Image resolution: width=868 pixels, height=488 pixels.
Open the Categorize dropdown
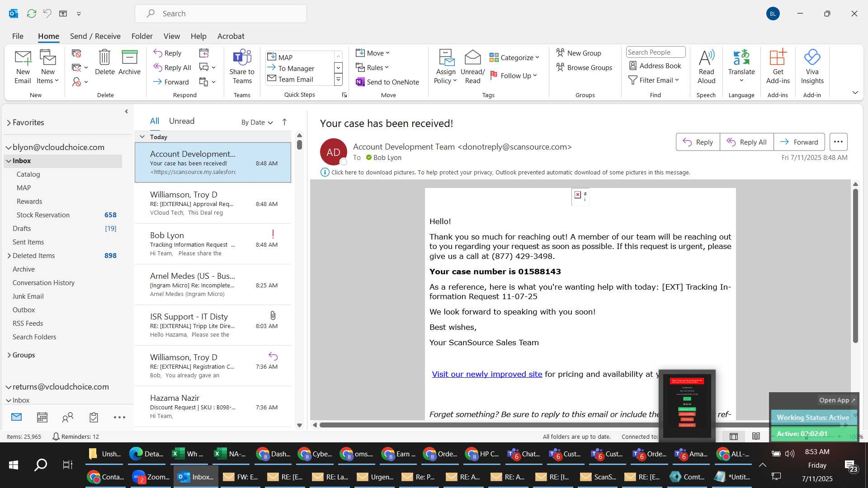(514, 57)
